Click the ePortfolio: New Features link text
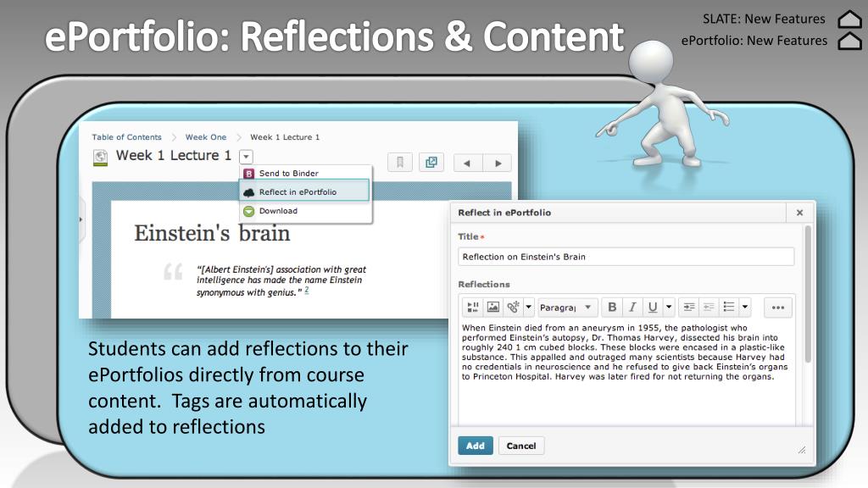Image resolution: width=868 pixels, height=488 pixels. (x=754, y=41)
